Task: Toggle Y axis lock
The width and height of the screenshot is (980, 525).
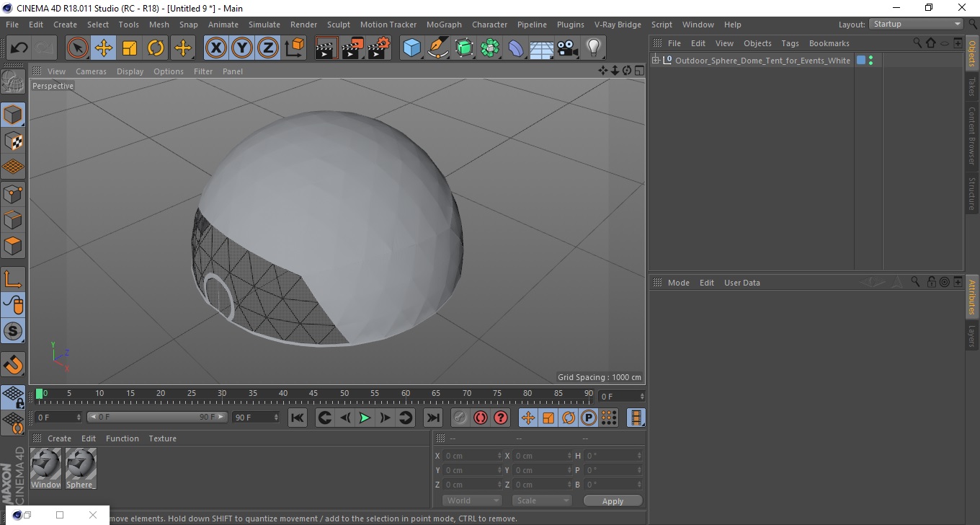Action: (242, 48)
